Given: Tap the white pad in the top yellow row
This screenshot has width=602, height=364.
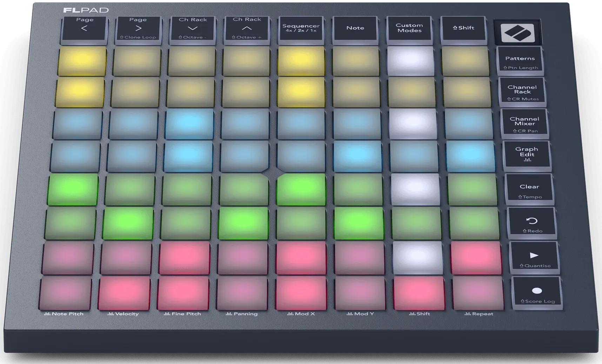Looking at the screenshot, I should click(410, 60).
